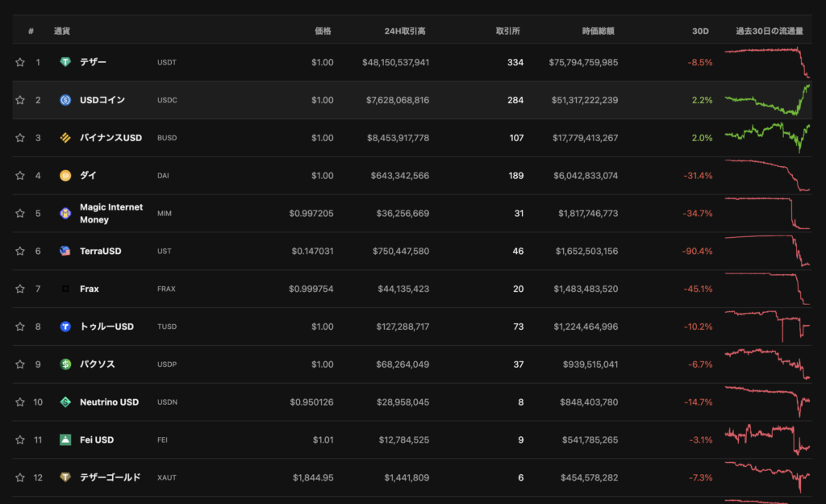Toggle favorite star for Neutrino USD
826x504 pixels.
pos(20,402)
